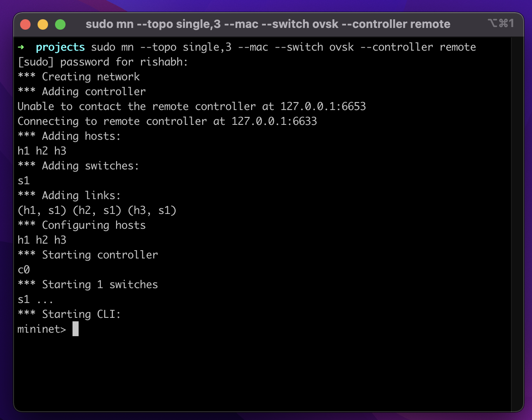Image resolution: width=532 pixels, height=420 pixels.
Task: Click the '*** Creating network' line
Action: 79,77
